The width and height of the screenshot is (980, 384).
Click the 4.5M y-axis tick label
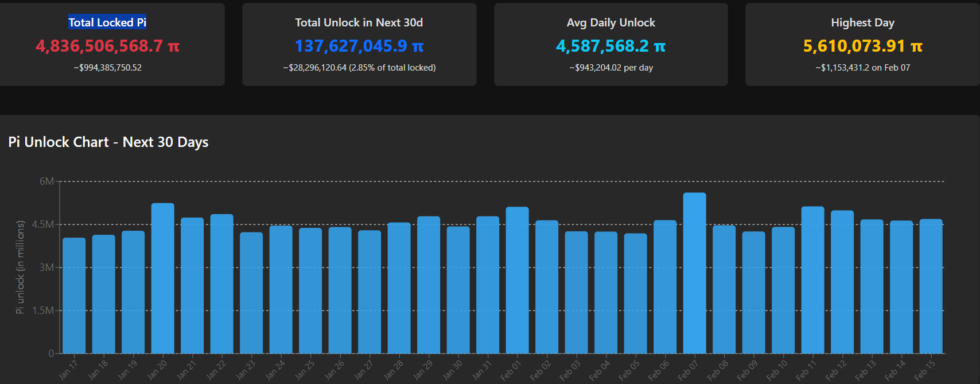tap(42, 224)
